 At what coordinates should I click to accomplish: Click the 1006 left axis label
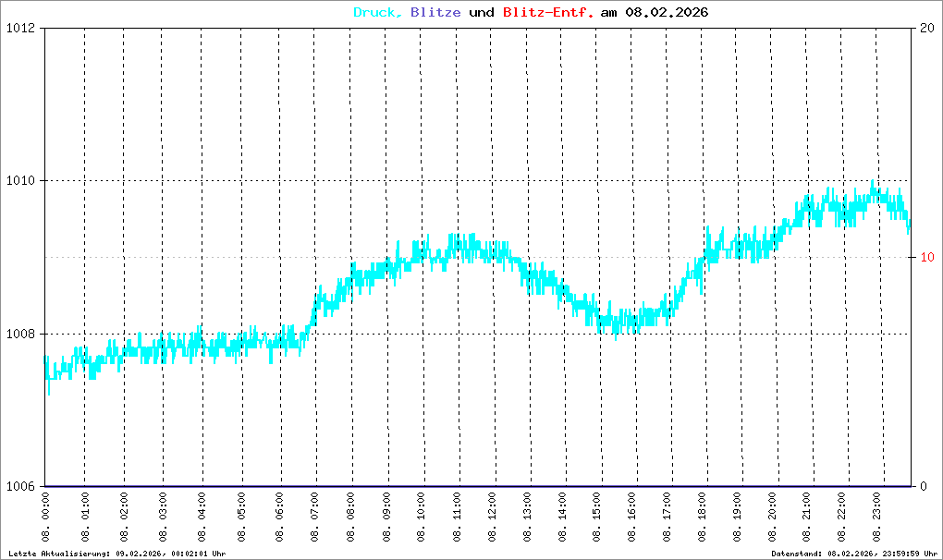point(20,486)
